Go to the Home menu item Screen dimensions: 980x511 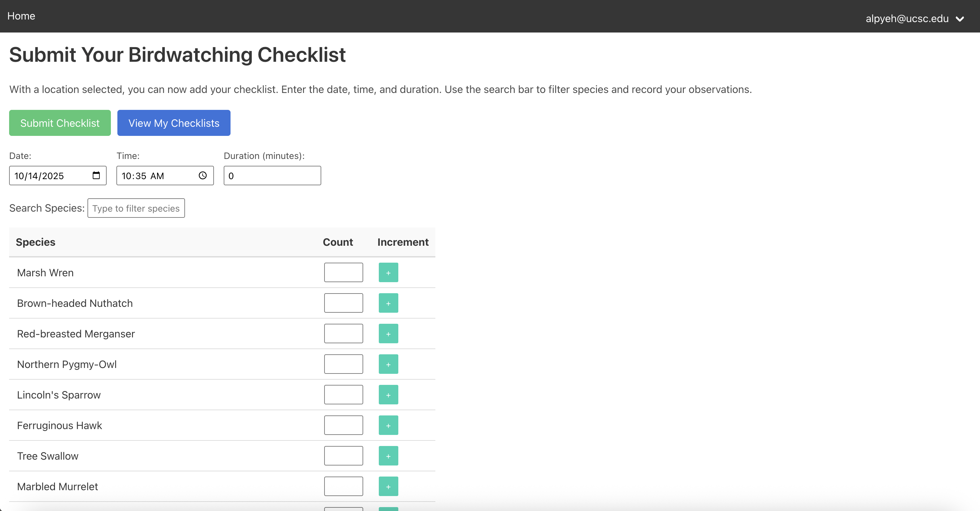coord(21,16)
